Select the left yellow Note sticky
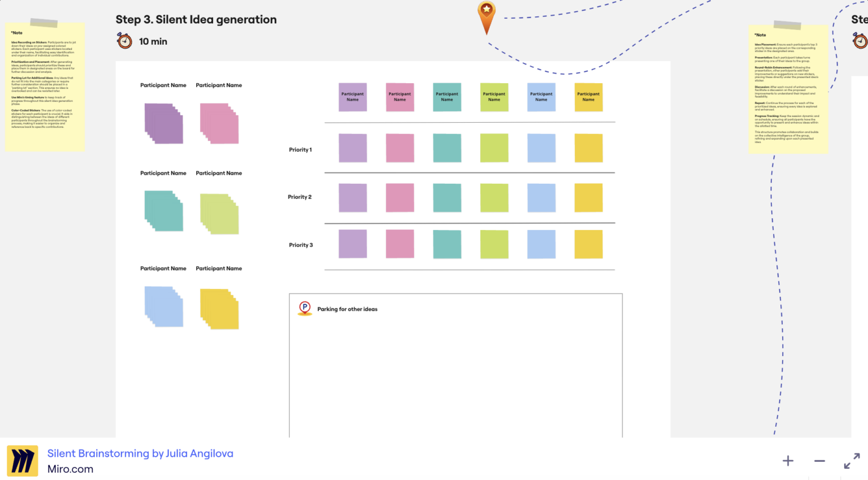868x480 pixels. coord(45,86)
